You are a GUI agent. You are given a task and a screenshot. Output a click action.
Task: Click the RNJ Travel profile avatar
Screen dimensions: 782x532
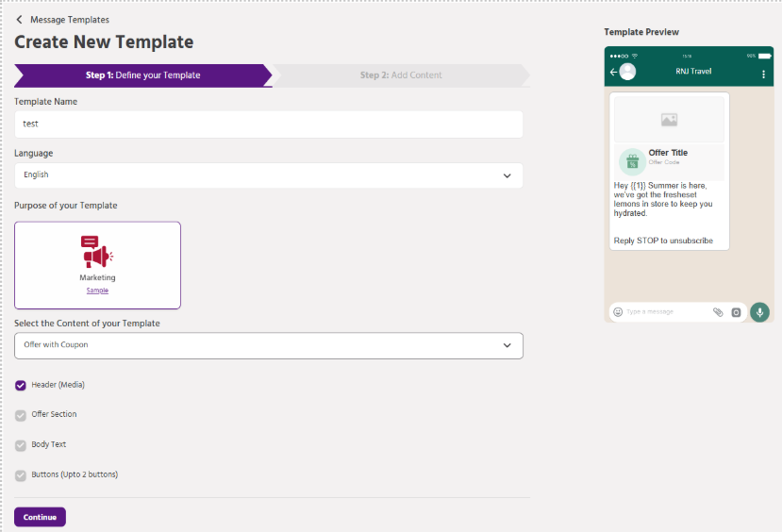626,73
